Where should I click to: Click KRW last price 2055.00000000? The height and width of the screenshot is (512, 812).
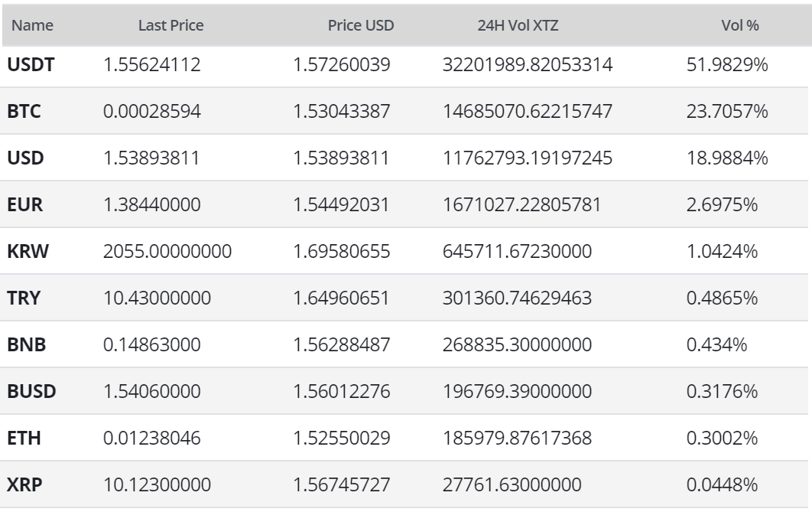tap(167, 251)
